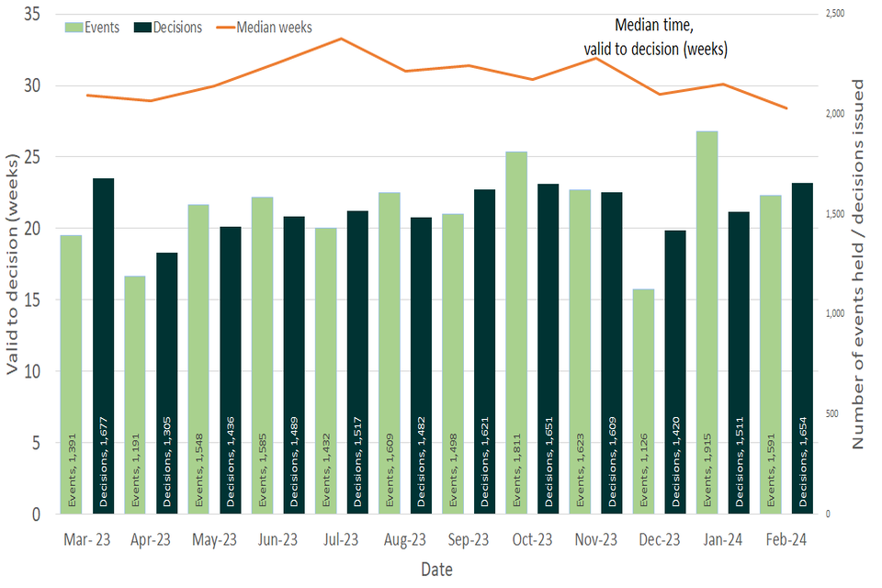The height and width of the screenshot is (588, 882).
Task: Click the 'Date' horizontal axis title
Action: click(x=436, y=570)
